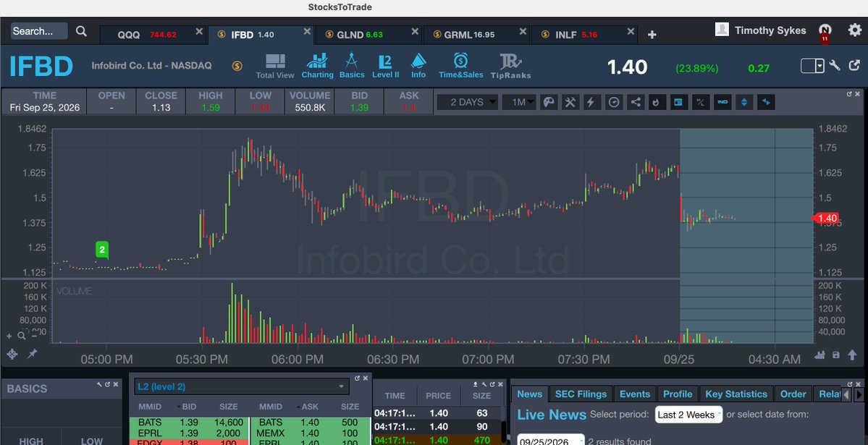Click the gauge/speedometer icon in chart toolbar
This screenshot has width=868, height=445.
coord(613,102)
